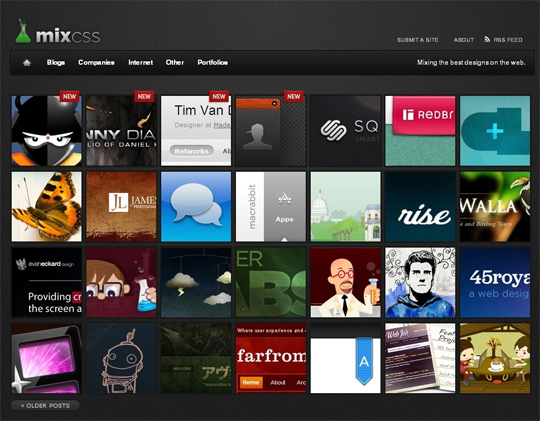Open the ninja character thumbnail
The image size is (540, 421).
[x=46, y=131]
